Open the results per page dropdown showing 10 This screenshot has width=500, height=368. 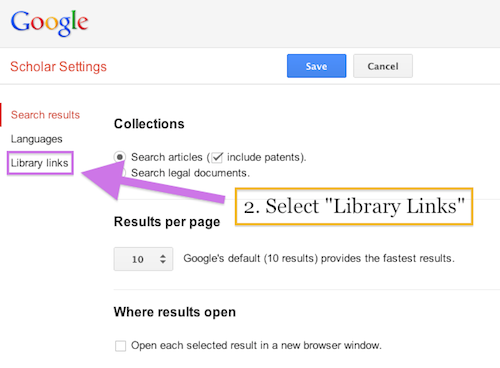pos(143,259)
